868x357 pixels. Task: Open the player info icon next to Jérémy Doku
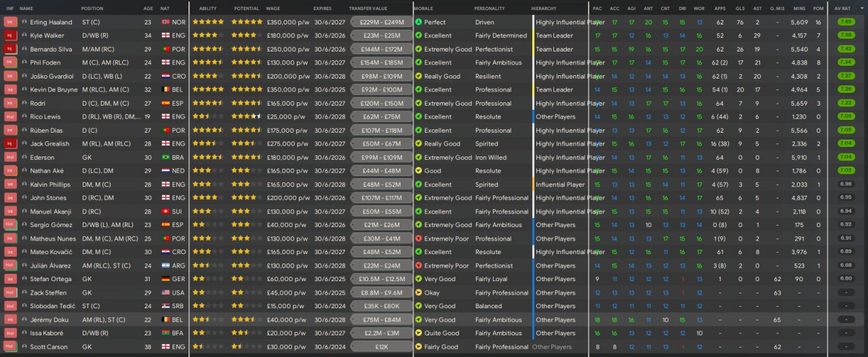24,320
